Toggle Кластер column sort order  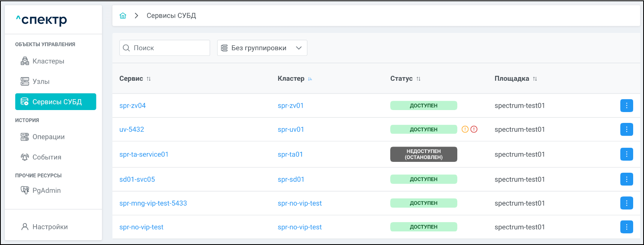(x=310, y=79)
